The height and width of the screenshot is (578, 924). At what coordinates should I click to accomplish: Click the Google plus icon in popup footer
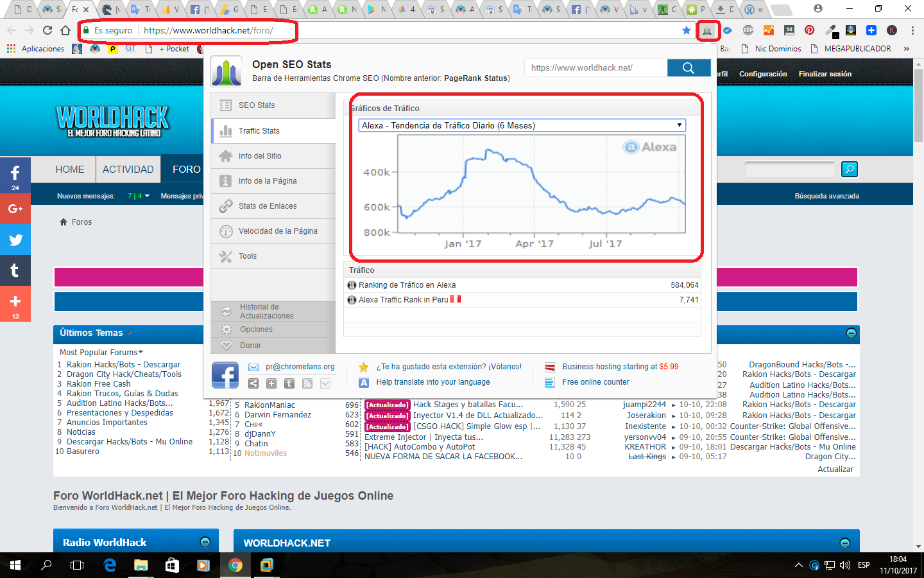(271, 383)
